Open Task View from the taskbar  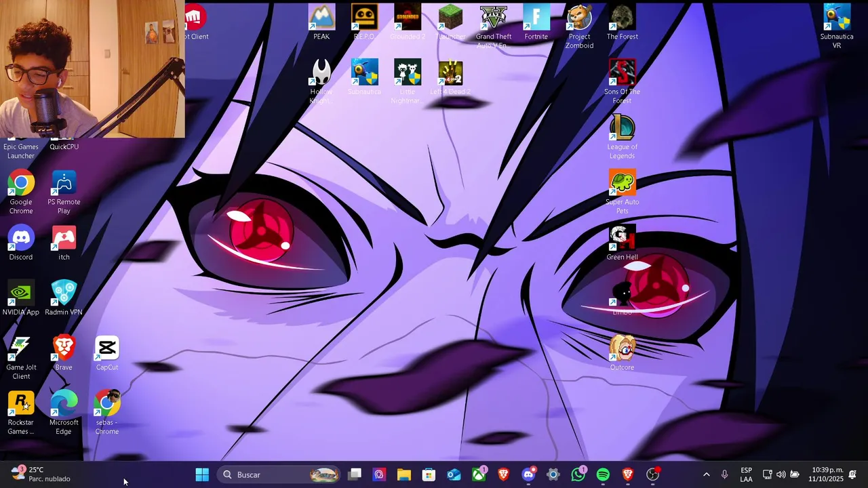tap(355, 474)
